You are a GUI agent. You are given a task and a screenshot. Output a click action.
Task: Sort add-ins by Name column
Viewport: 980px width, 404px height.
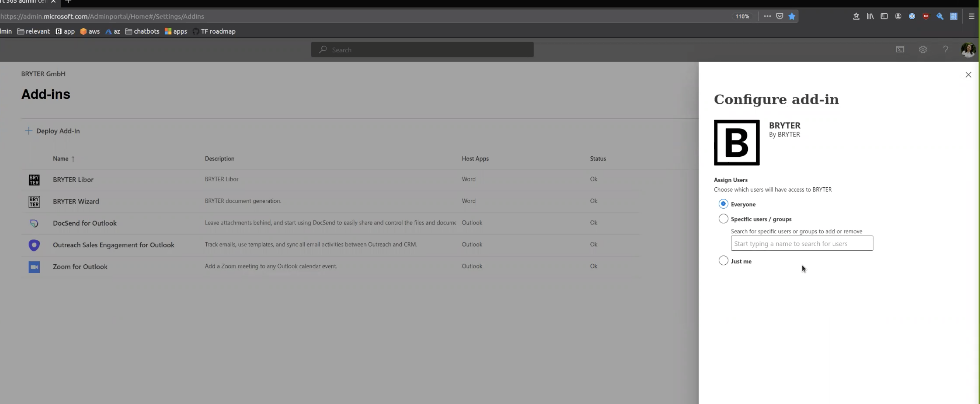(x=61, y=159)
